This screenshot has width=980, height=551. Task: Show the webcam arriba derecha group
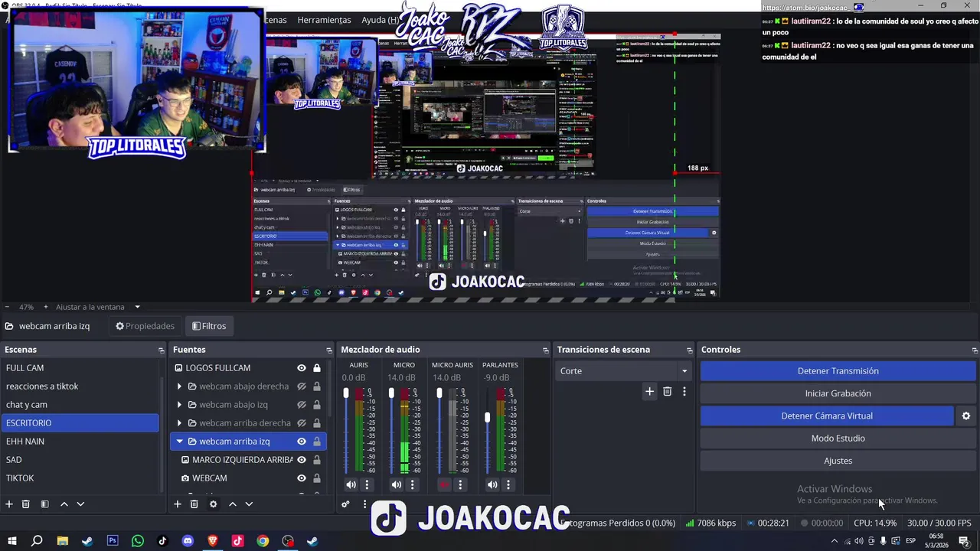point(302,423)
